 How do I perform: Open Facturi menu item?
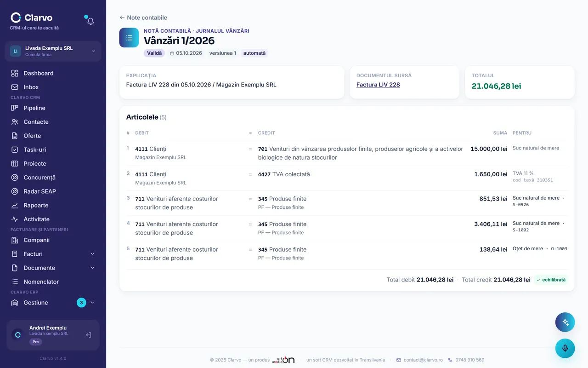pos(33,254)
